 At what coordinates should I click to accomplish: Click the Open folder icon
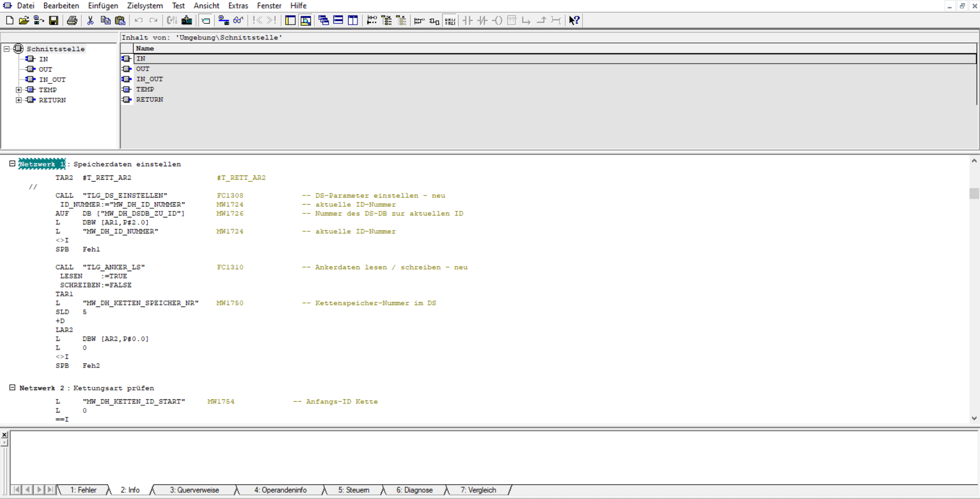click(24, 20)
